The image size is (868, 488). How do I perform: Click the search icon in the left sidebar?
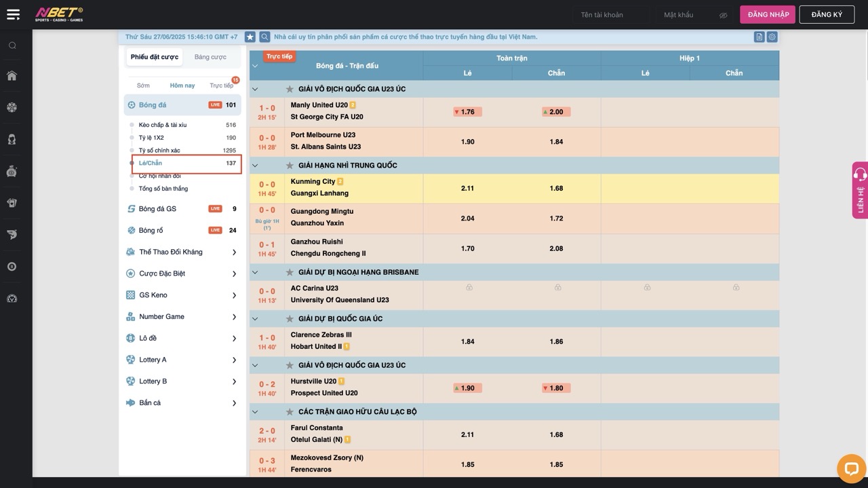[x=12, y=45]
